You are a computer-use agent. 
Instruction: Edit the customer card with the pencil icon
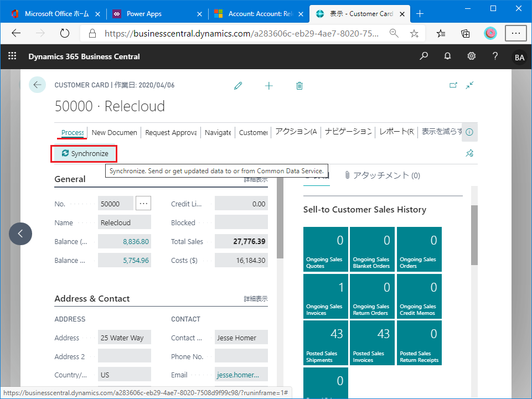click(238, 85)
